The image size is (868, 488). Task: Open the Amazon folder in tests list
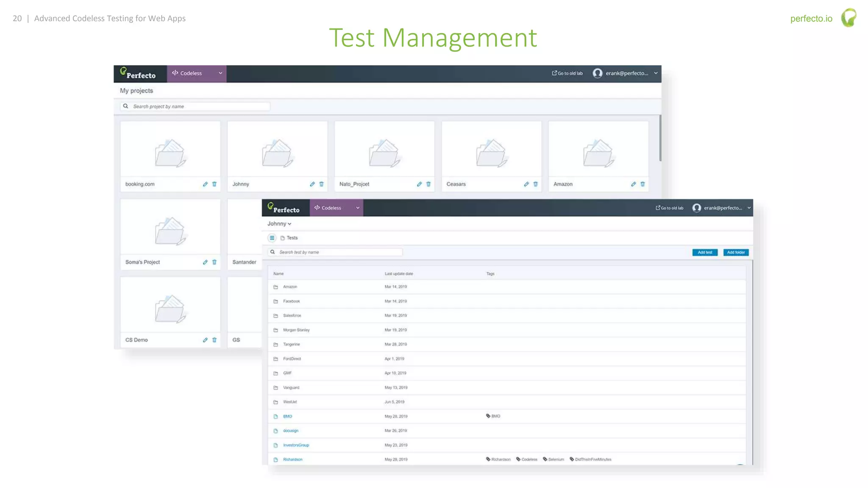pos(507,287)
